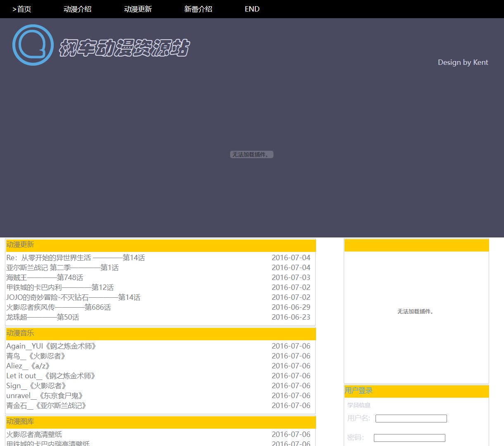Image resolution: width=504 pixels, height=446 pixels.
Task: Select JOJO的奇妙冒险-不灭钻石 第14话
Action: point(73,297)
